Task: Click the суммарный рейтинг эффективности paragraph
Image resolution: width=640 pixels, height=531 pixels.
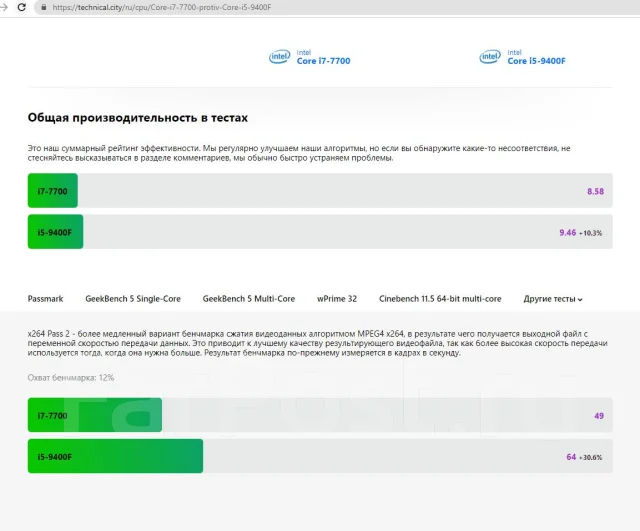Action: 299,153
